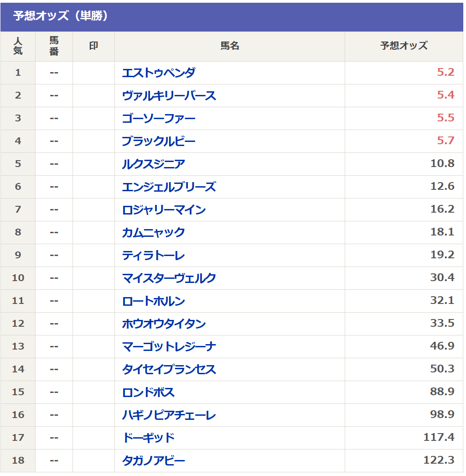The width and height of the screenshot is (466, 476).
Task: Click horse name ロンドボス
Action: pyautogui.click(x=148, y=392)
